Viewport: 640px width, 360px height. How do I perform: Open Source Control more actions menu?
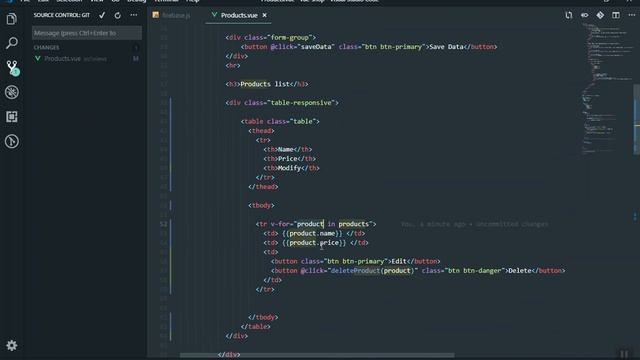pos(134,15)
